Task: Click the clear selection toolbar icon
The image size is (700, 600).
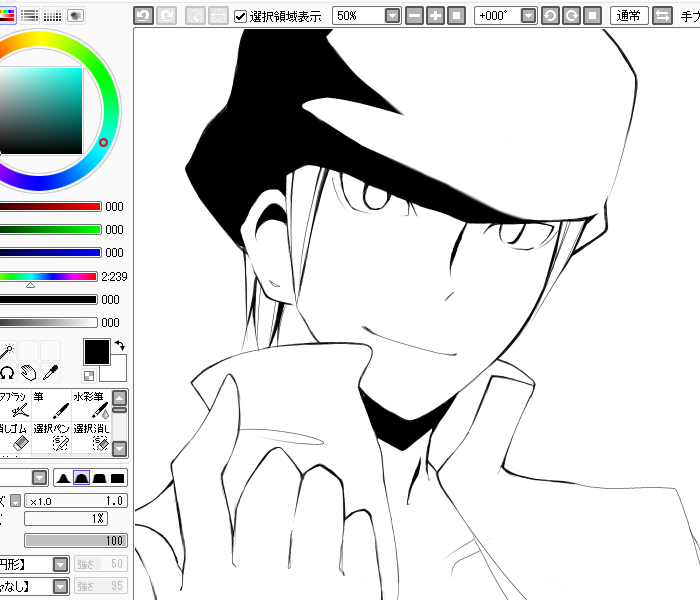Action: [x=195, y=16]
